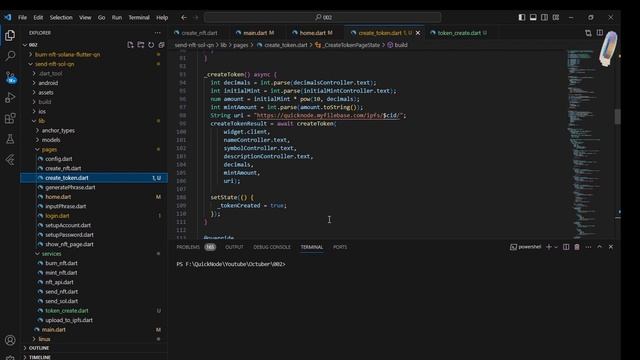640x360 pixels.
Task: Split the terminal pane
Action: tap(566, 247)
